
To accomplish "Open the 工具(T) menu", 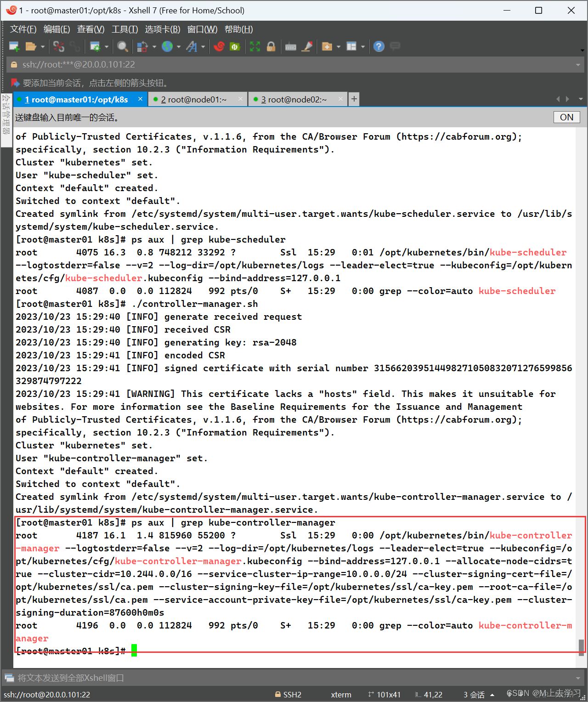I will point(125,29).
